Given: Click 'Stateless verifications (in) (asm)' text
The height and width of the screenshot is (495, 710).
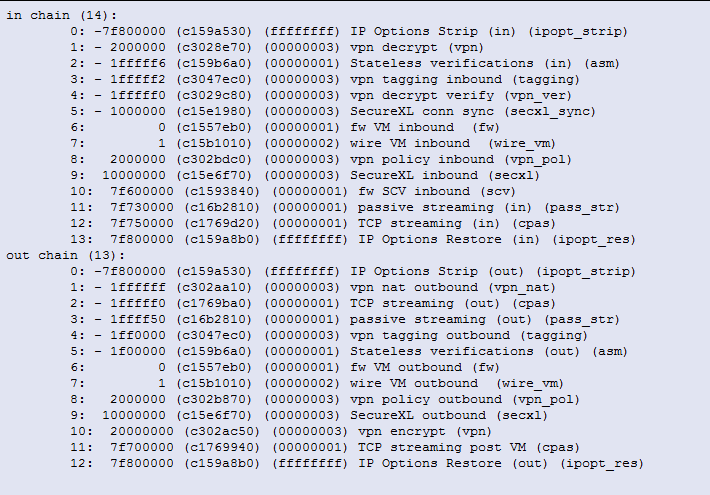Looking at the screenshot, I should tap(485, 63).
